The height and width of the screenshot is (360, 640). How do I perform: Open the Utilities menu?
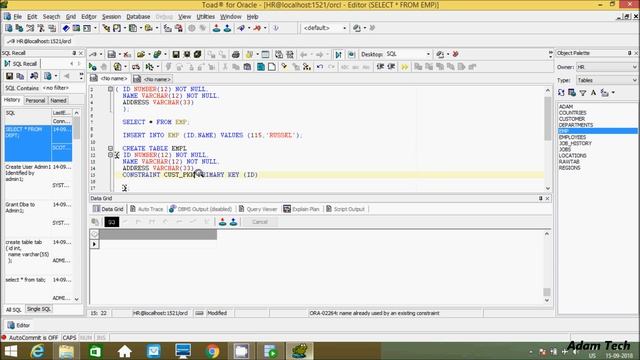click(205, 17)
